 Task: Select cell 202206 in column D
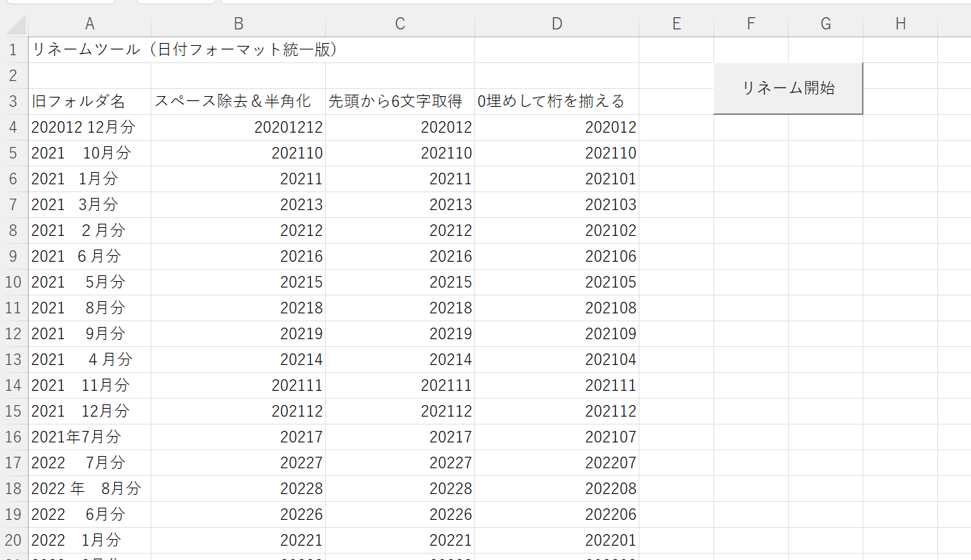coord(557,515)
